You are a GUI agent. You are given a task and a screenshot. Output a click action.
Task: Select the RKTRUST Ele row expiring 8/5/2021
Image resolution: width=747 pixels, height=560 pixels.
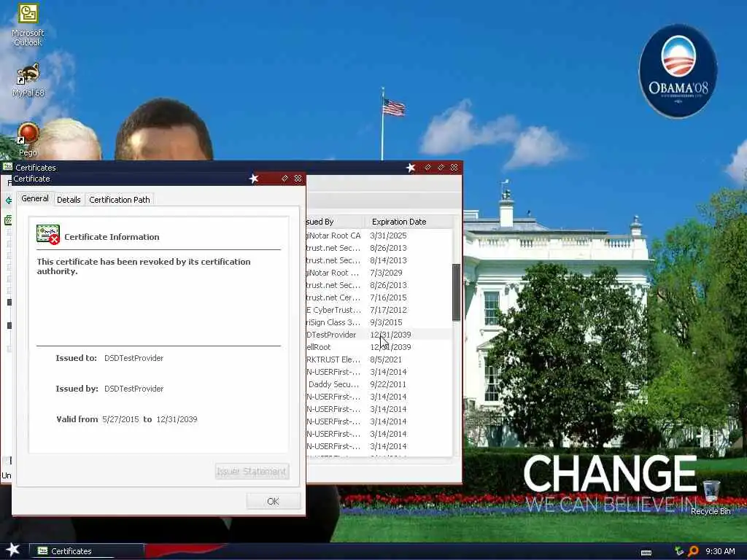tap(379, 359)
